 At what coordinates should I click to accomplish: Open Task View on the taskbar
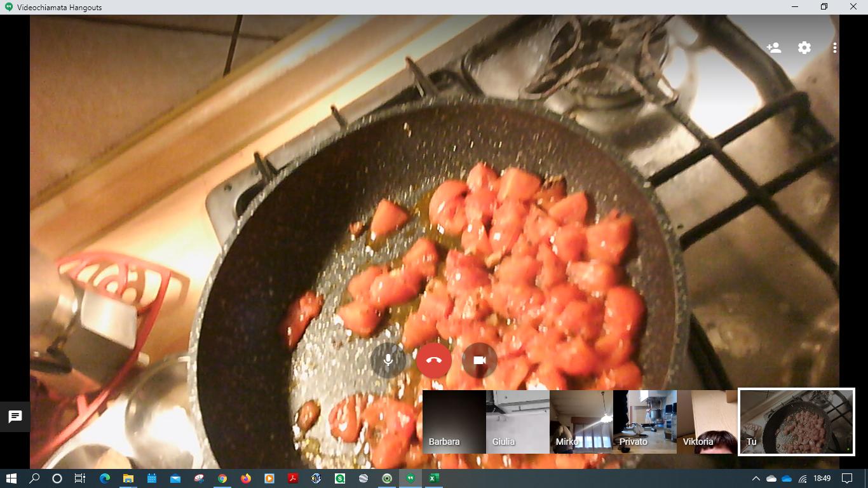(x=80, y=478)
